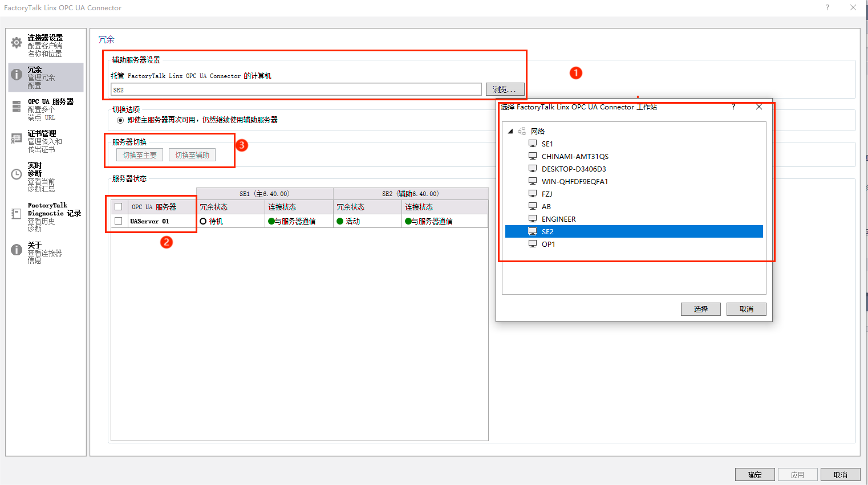Viewport: 868px width, 485px height.
Task: Select WIN-QHFDF9EQFA1 computer in tree
Action: (x=575, y=181)
